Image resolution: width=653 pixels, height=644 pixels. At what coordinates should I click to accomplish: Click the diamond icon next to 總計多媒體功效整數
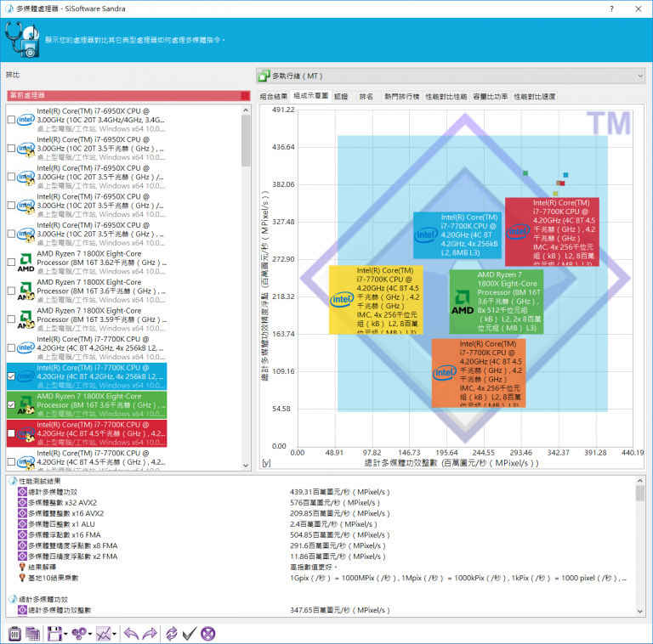tap(22, 610)
